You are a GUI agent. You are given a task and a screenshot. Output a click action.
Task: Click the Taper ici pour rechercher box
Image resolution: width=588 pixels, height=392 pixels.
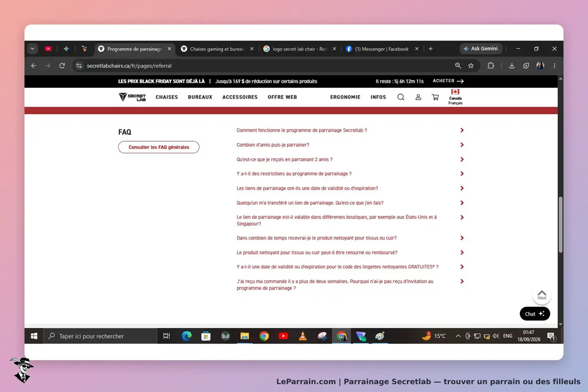pos(100,336)
